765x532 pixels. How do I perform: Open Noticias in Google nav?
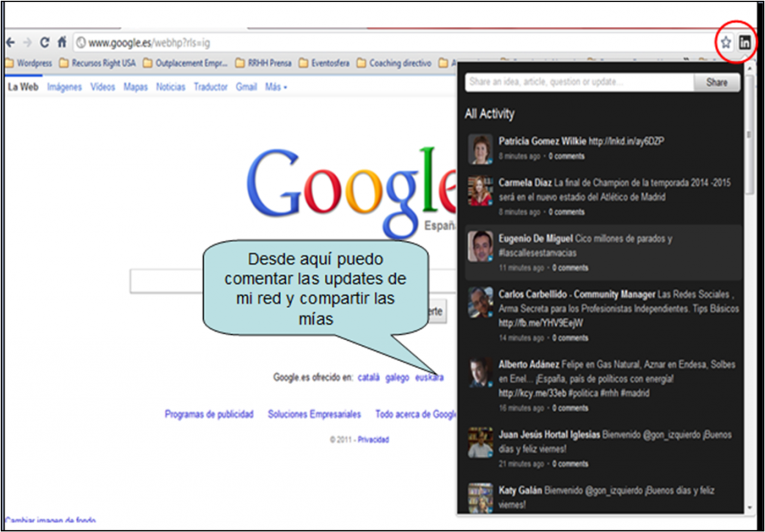click(x=170, y=87)
